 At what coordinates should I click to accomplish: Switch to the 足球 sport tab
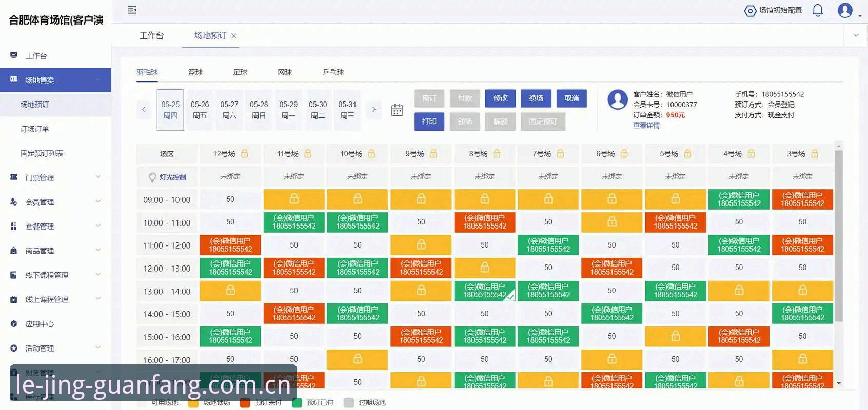(240, 72)
